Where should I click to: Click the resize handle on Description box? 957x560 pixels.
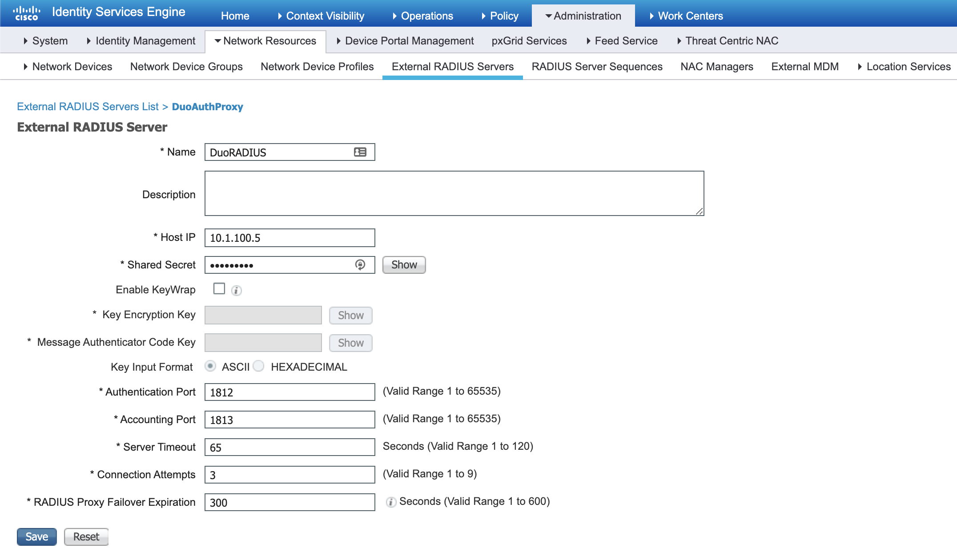700,212
